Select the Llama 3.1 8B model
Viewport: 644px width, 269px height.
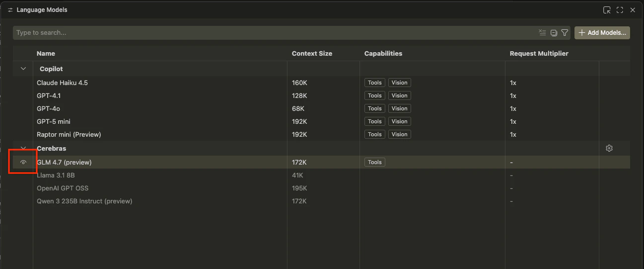click(x=56, y=175)
